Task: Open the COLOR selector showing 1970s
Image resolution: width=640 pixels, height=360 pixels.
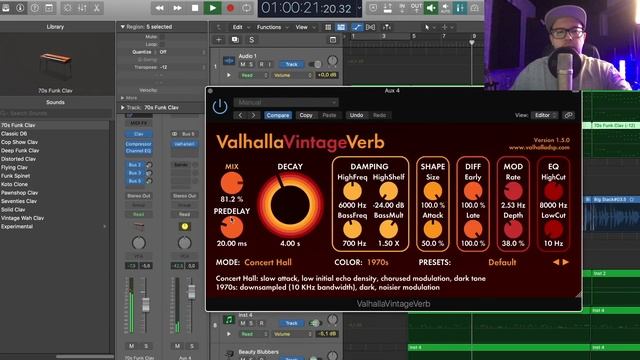Action: (378, 262)
